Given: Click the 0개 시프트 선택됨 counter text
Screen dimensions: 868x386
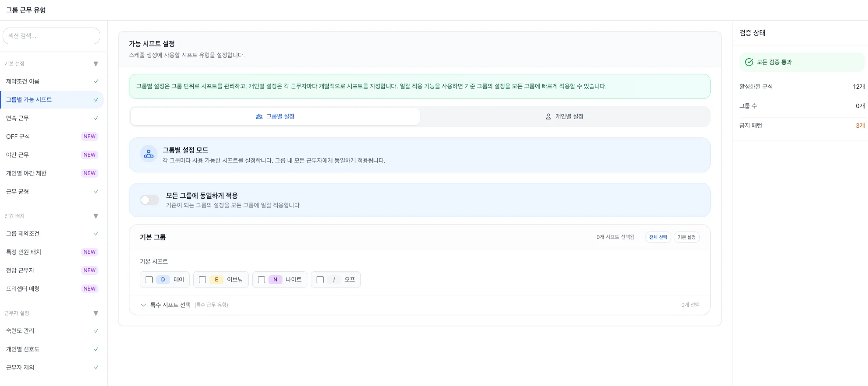Looking at the screenshot, I should coord(615,237).
